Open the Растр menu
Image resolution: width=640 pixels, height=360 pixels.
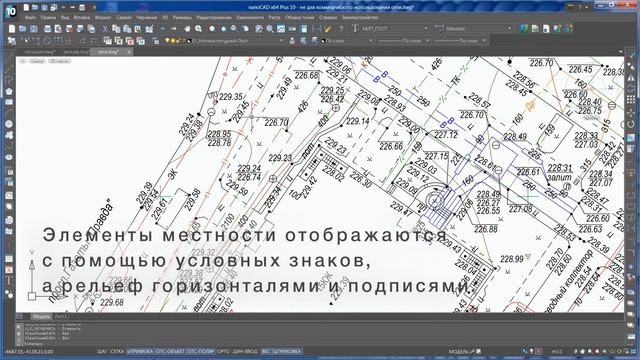[x=274, y=18]
